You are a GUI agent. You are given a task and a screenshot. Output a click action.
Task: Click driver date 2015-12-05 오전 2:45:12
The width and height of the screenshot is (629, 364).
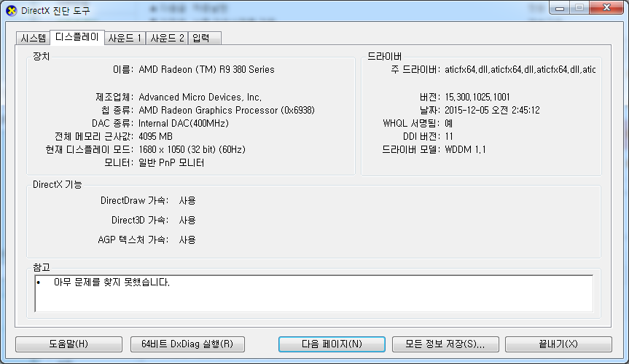click(492, 110)
